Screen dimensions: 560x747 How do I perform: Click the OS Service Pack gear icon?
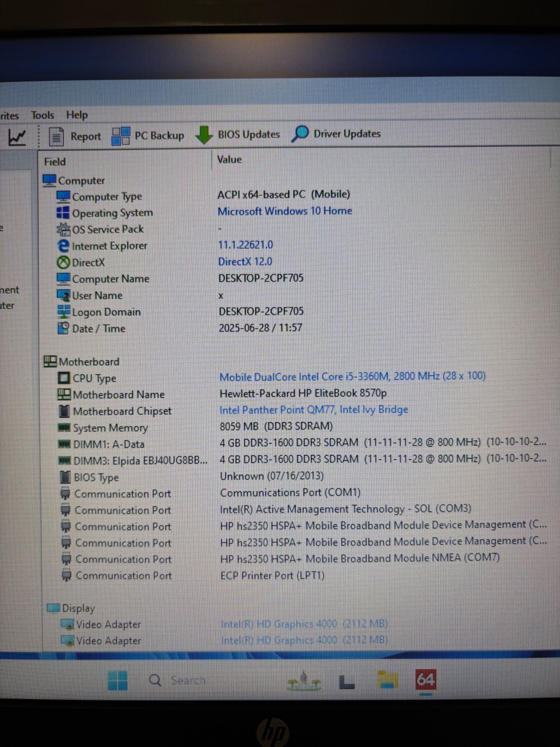pyautogui.click(x=64, y=230)
